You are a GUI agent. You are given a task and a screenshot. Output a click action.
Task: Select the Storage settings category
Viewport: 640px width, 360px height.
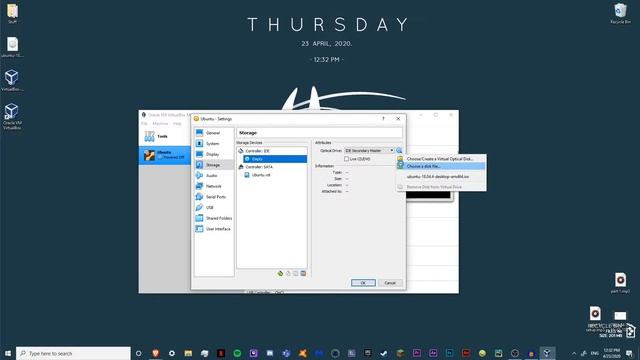(x=213, y=165)
